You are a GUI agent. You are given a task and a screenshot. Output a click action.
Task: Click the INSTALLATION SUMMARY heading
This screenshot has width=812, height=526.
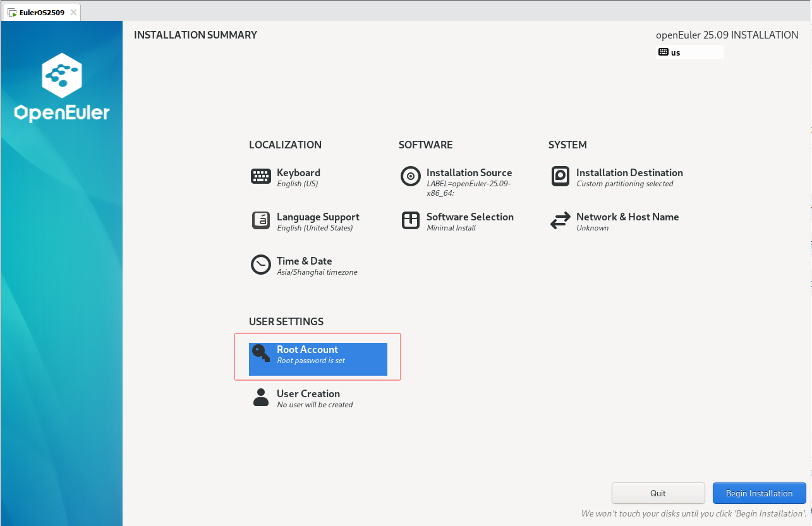point(195,35)
